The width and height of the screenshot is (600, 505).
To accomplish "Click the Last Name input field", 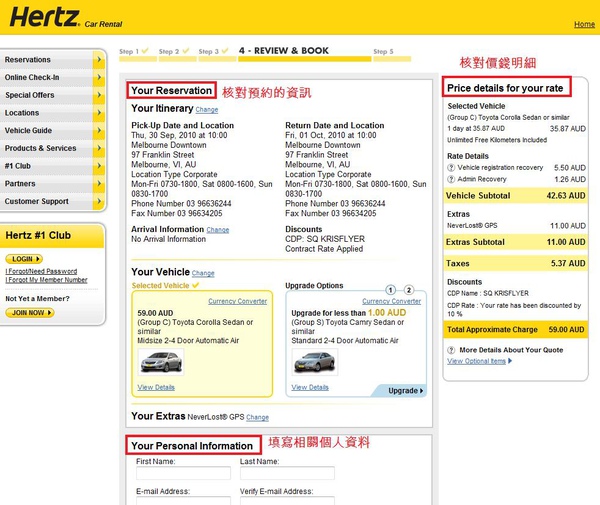I will pos(287,473).
